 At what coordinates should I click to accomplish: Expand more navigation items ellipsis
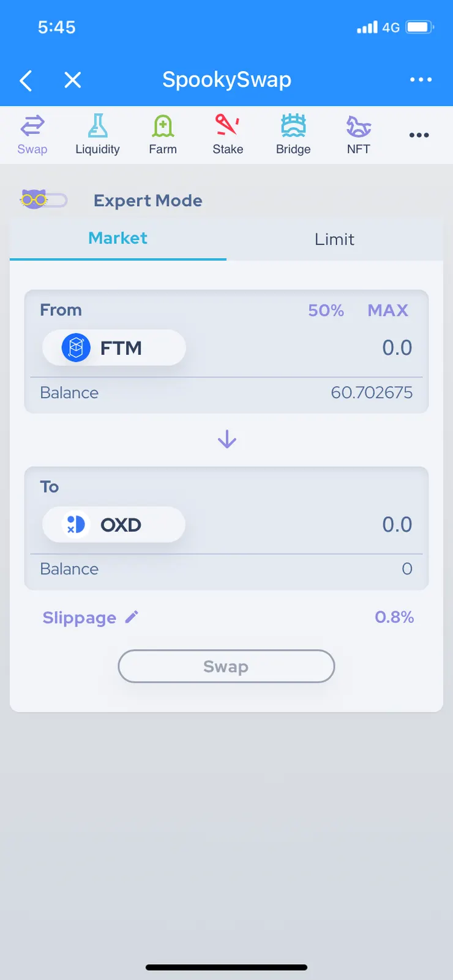click(x=419, y=135)
